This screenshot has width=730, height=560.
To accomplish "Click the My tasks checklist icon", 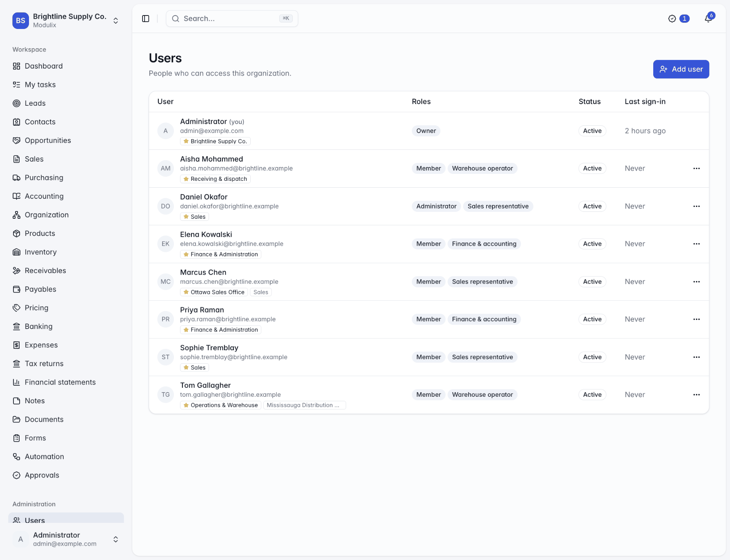I will coord(16,84).
